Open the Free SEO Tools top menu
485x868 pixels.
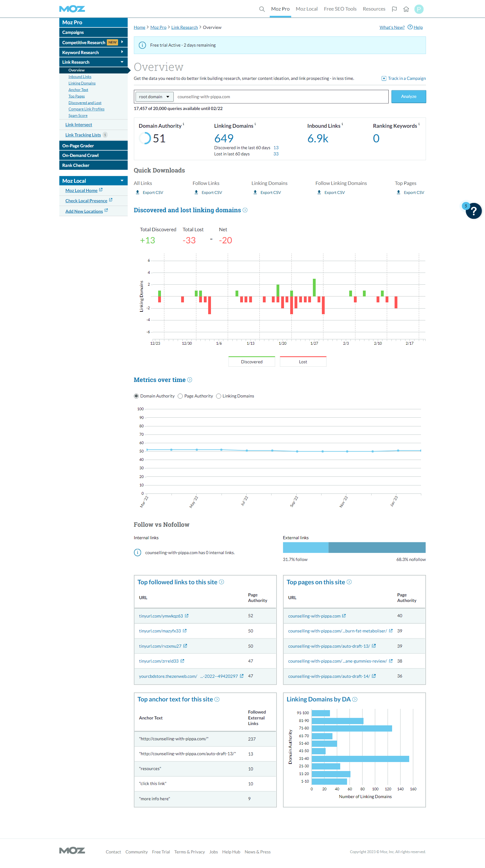pos(340,9)
